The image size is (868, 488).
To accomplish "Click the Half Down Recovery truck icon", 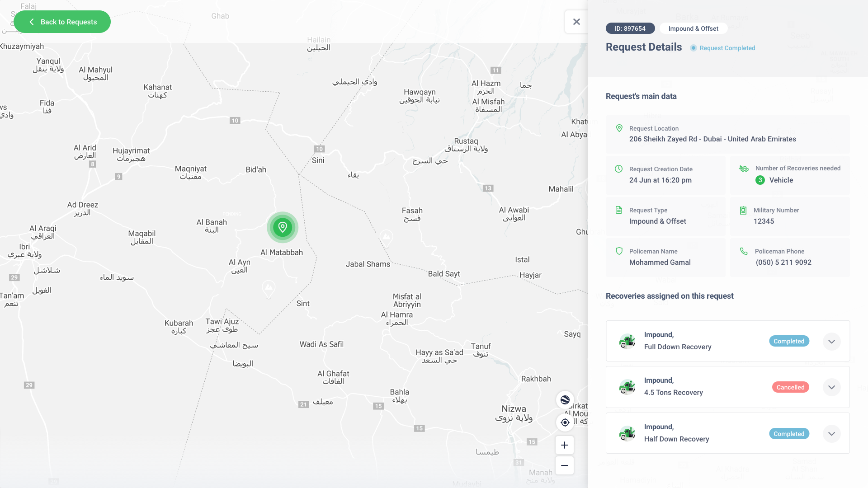I will (x=627, y=434).
